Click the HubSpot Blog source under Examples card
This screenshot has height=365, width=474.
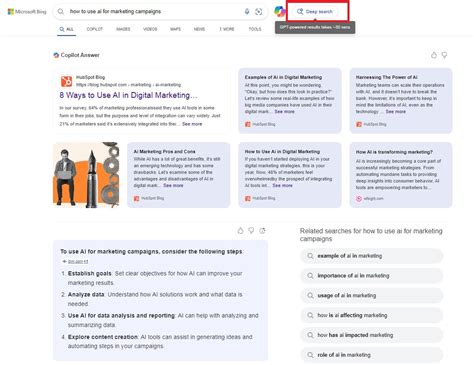[x=260, y=124]
